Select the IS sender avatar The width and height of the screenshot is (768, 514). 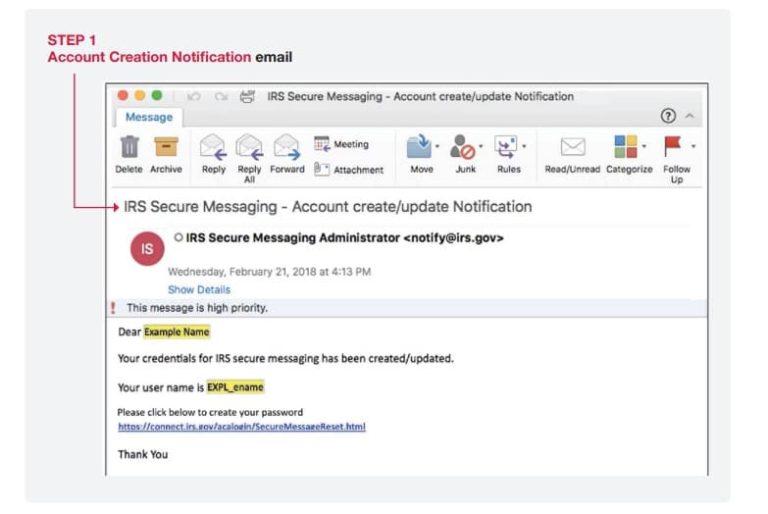pyautogui.click(x=147, y=249)
